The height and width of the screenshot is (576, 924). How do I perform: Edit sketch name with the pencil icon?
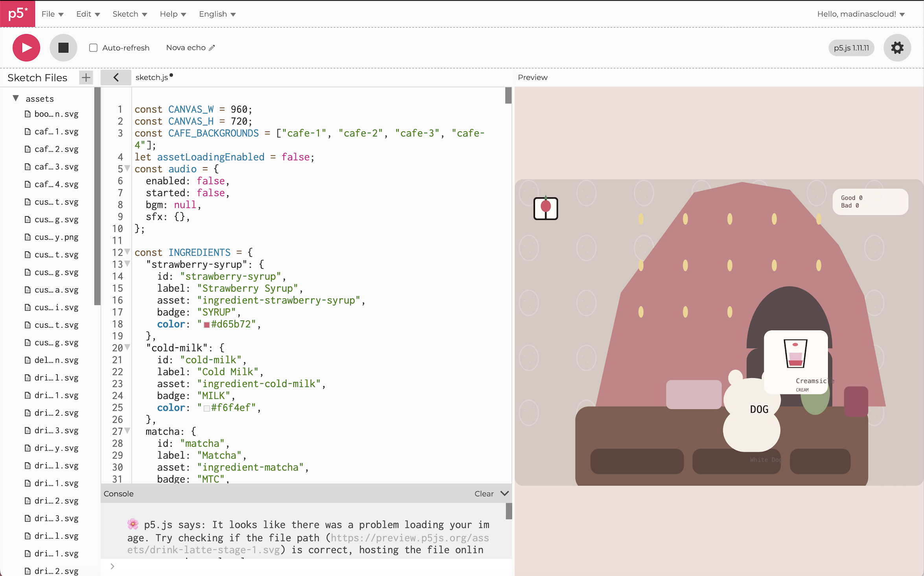[212, 48]
